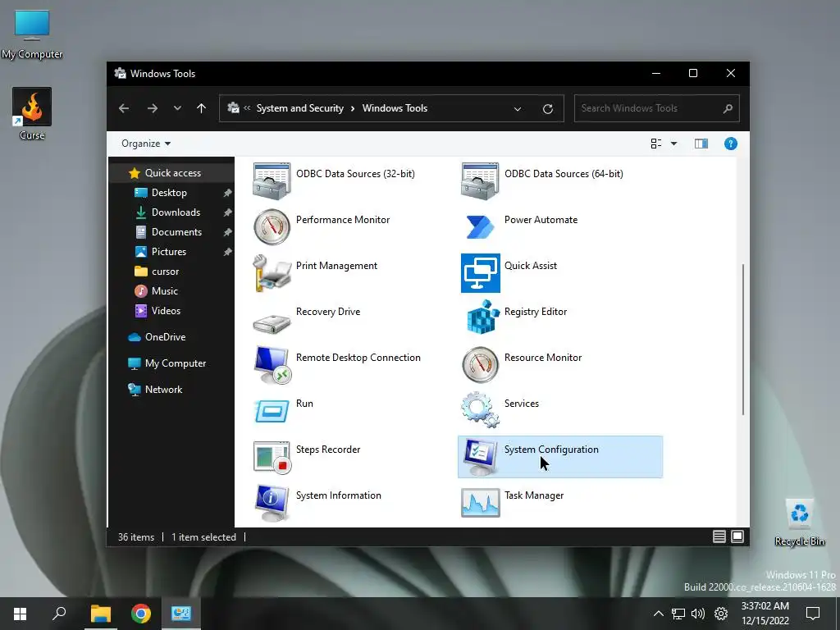The image size is (840, 630).
Task: Open the Windows Start button
Action: pyautogui.click(x=20, y=614)
